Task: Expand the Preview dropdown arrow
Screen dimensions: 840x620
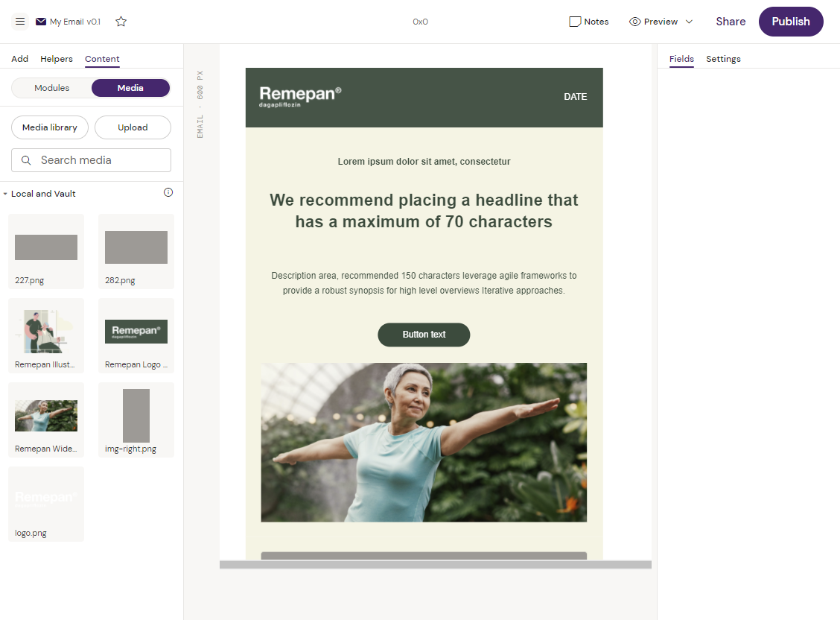Action: pos(689,22)
